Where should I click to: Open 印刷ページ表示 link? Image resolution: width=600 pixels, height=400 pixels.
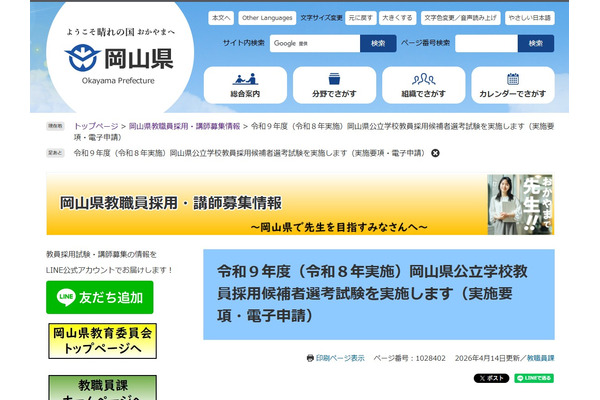(340, 358)
